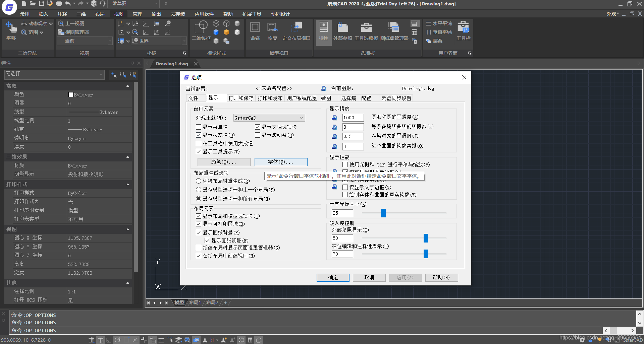
Task: Click the 上一视图 previous view icon
Action: [x=61, y=23]
